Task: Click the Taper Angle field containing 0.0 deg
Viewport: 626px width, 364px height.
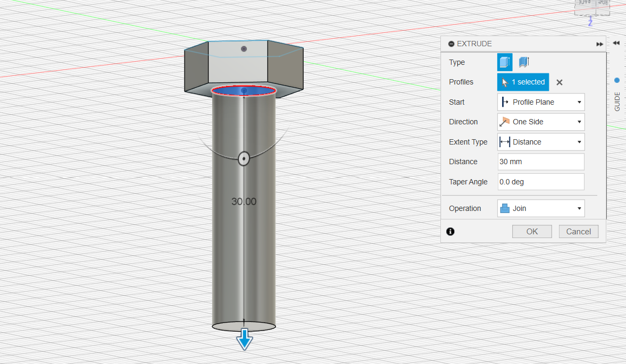Action: click(x=541, y=182)
